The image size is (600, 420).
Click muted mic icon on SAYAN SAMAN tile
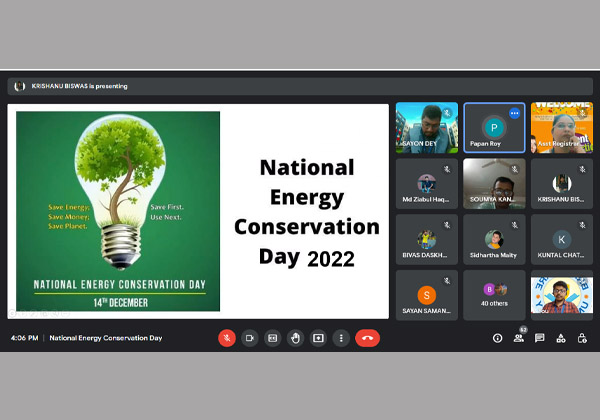click(x=447, y=281)
